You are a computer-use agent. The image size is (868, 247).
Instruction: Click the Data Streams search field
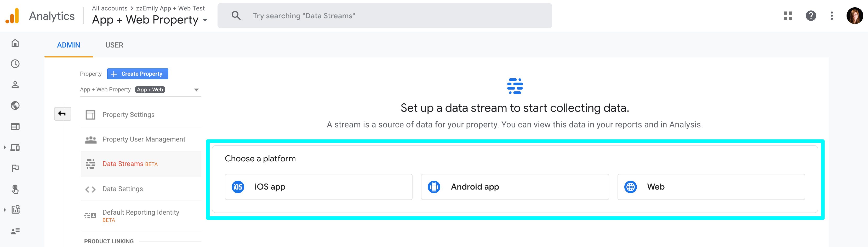pyautogui.click(x=385, y=16)
